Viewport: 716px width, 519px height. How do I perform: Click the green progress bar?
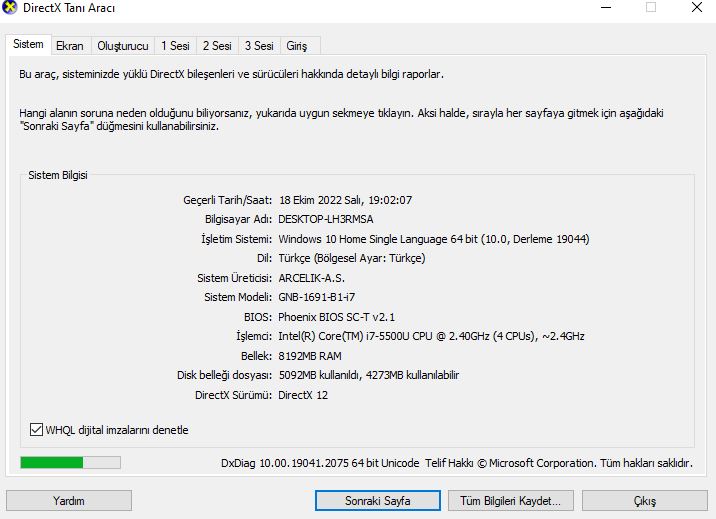70,462
